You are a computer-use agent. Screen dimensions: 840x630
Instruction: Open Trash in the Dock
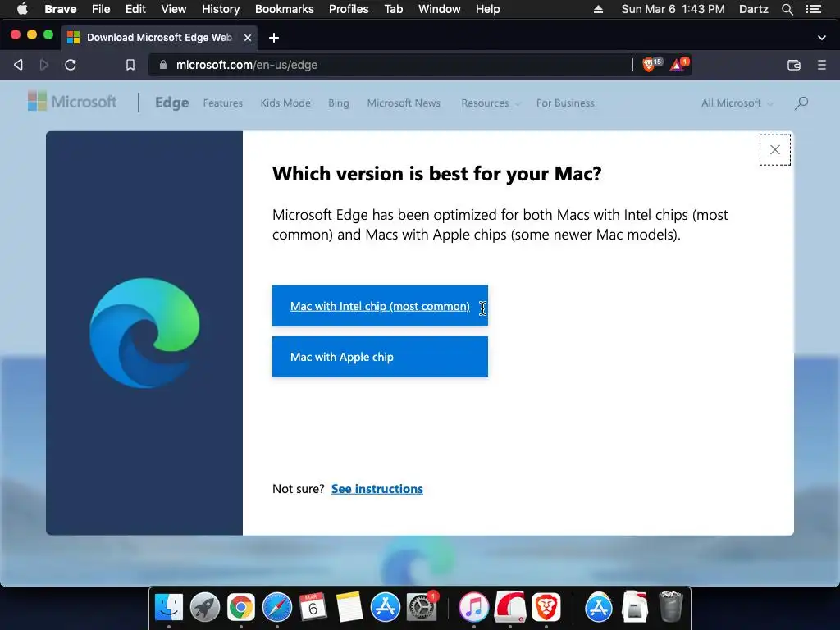(x=671, y=606)
